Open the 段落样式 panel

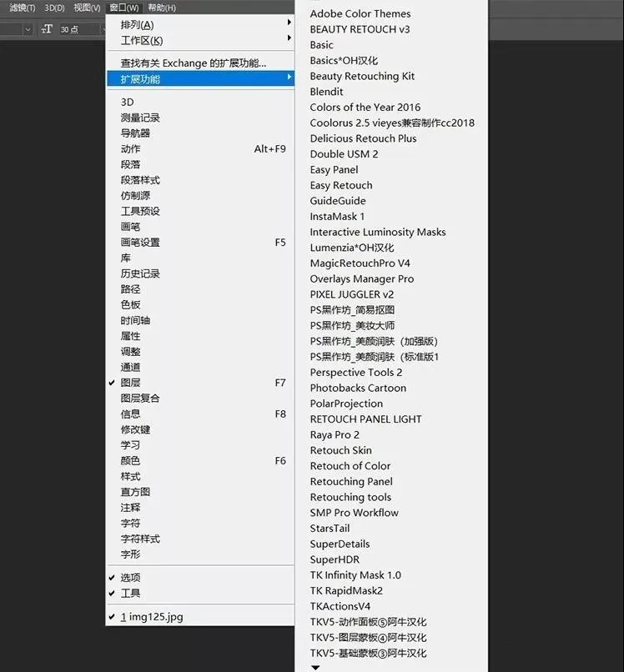[200, 180]
